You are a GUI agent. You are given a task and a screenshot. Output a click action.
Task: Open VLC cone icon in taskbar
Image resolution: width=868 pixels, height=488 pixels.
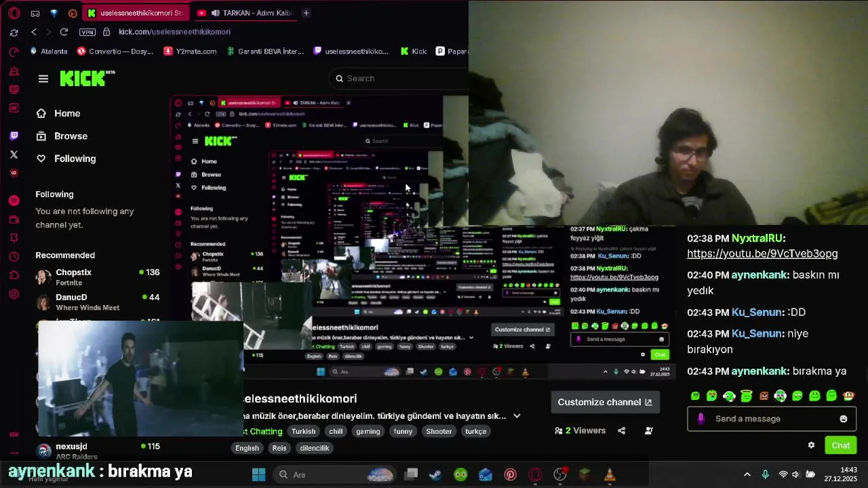(610, 474)
